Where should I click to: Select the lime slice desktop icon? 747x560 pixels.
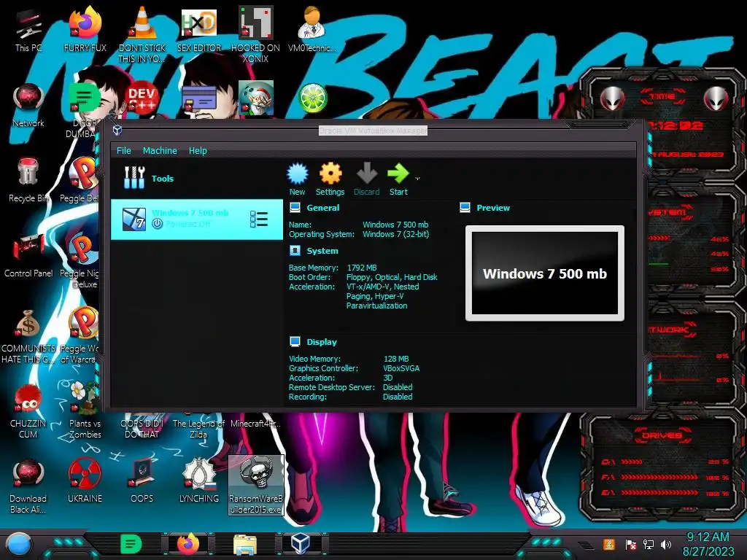tap(312, 98)
